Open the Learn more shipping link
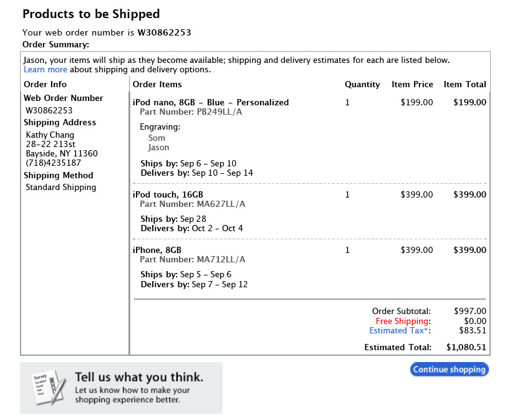510x420 pixels. coord(46,70)
